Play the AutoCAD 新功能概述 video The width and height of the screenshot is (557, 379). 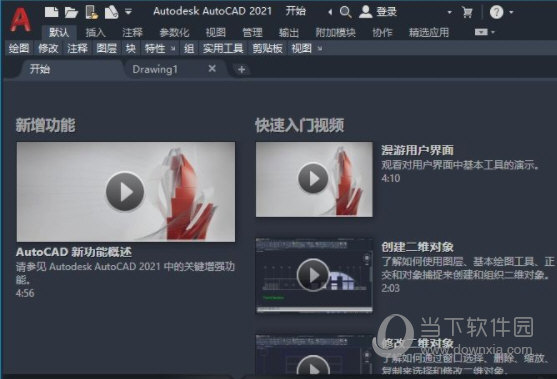tap(125, 191)
